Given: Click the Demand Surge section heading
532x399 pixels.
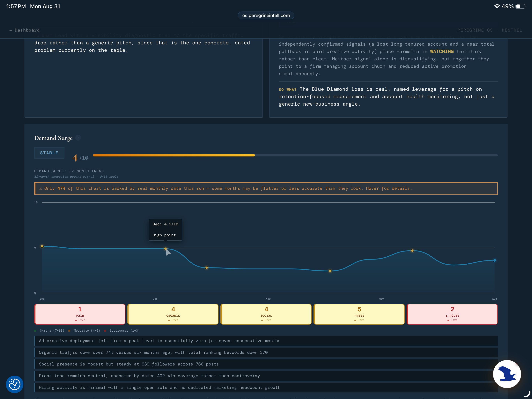Looking at the screenshot, I should coord(53,138).
